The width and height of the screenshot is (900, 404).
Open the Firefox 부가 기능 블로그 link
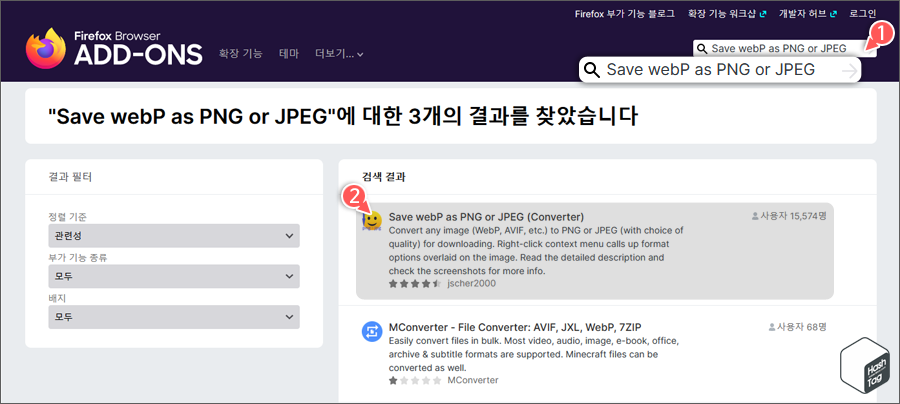tap(624, 13)
